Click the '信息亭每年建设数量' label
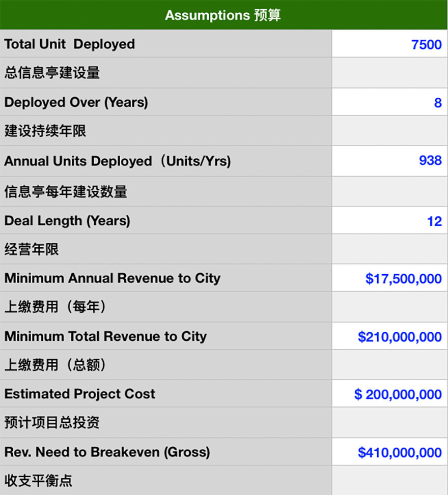 point(66,192)
